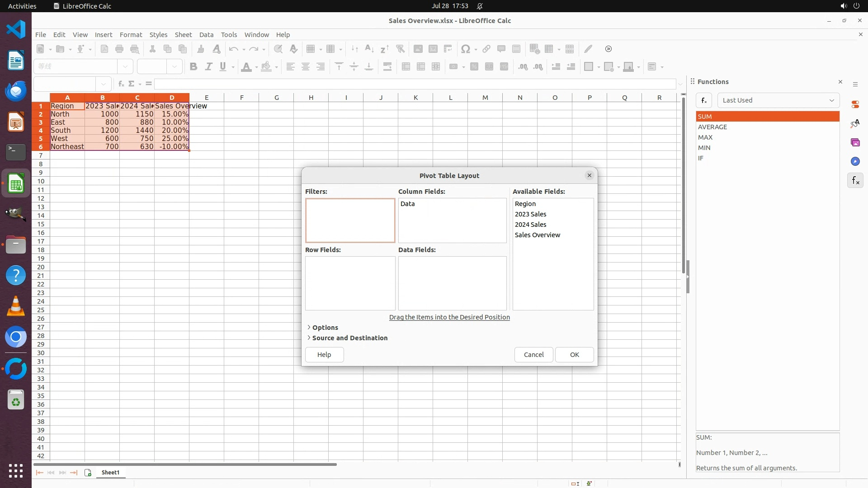The image size is (868, 488).
Task: Open the Gallery sidebar deck
Action: tap(855, 142)
